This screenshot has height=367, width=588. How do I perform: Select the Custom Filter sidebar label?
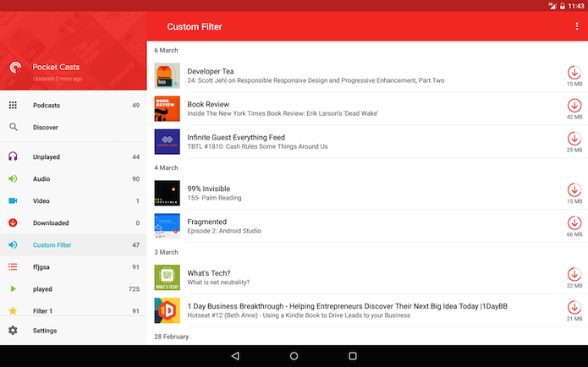(52, 245)
